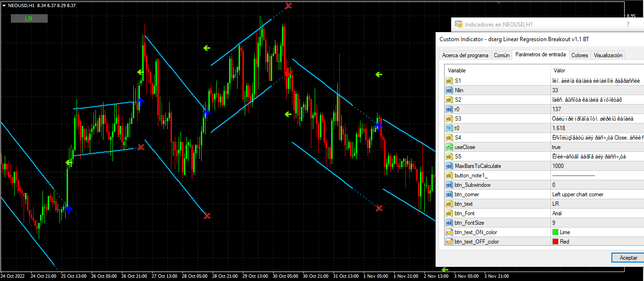The width and height of the screenshot is (644, 281).
Task: Open the Colores tab
Action: pos(580,55)
